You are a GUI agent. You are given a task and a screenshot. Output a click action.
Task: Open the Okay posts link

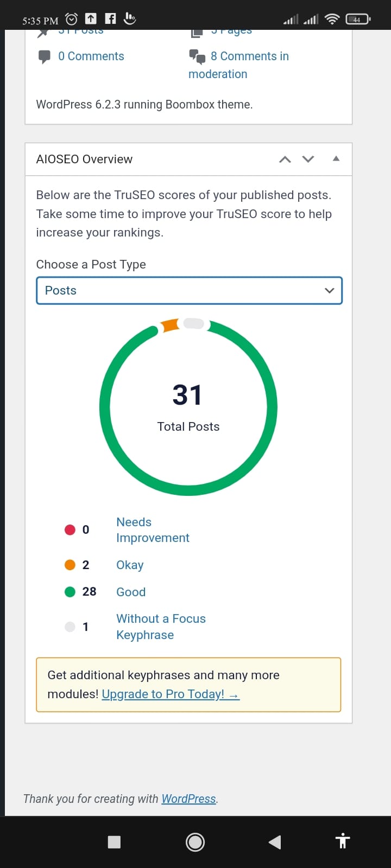coord(130,565)
